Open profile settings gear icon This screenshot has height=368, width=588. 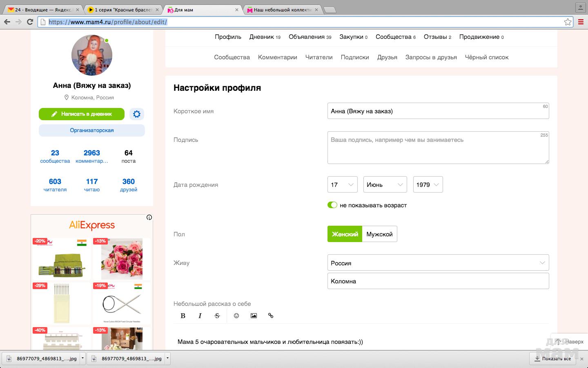(137, 114)
